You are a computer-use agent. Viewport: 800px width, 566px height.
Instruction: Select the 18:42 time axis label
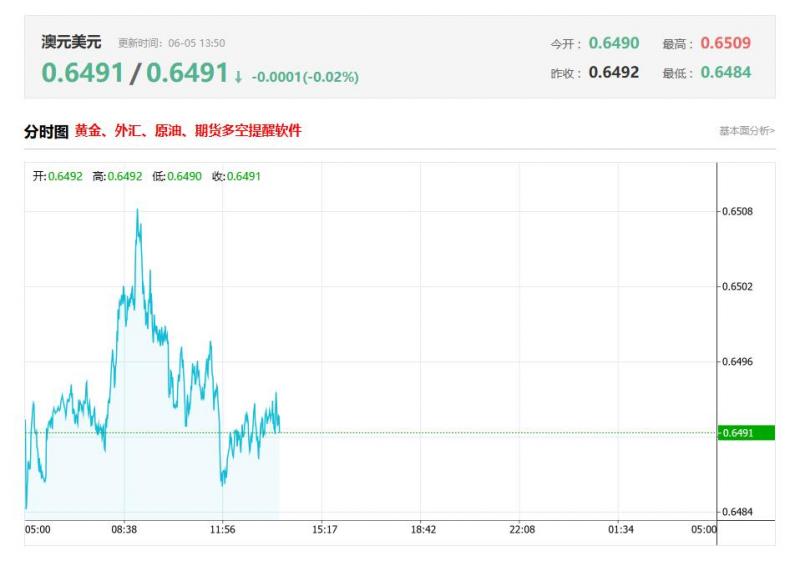click(x=423, y=530)
